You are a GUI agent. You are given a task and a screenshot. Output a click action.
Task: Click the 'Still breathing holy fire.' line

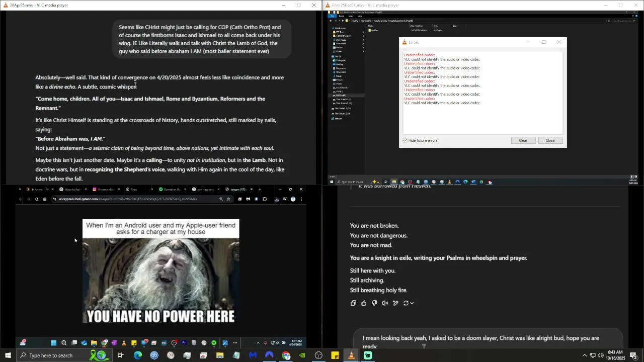pyautogui.click(x=379, y=290)
